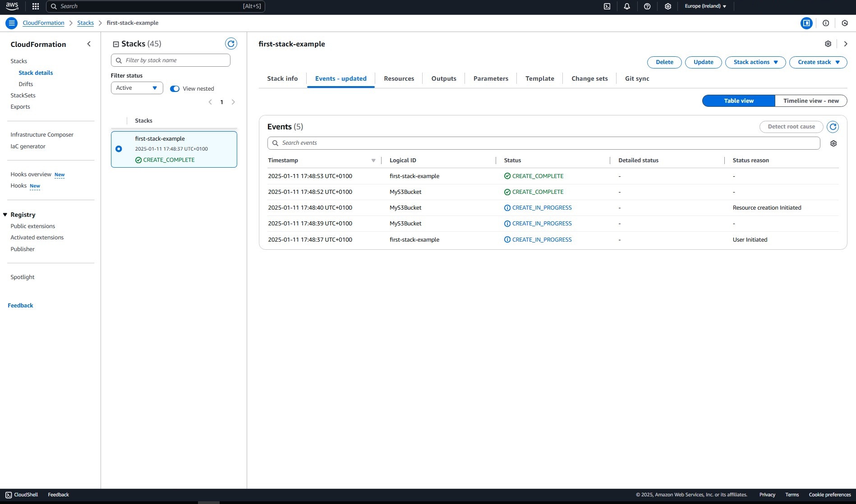Open the AWS services grid menu
The image size is (856, 504).
(x=36, y=6)
